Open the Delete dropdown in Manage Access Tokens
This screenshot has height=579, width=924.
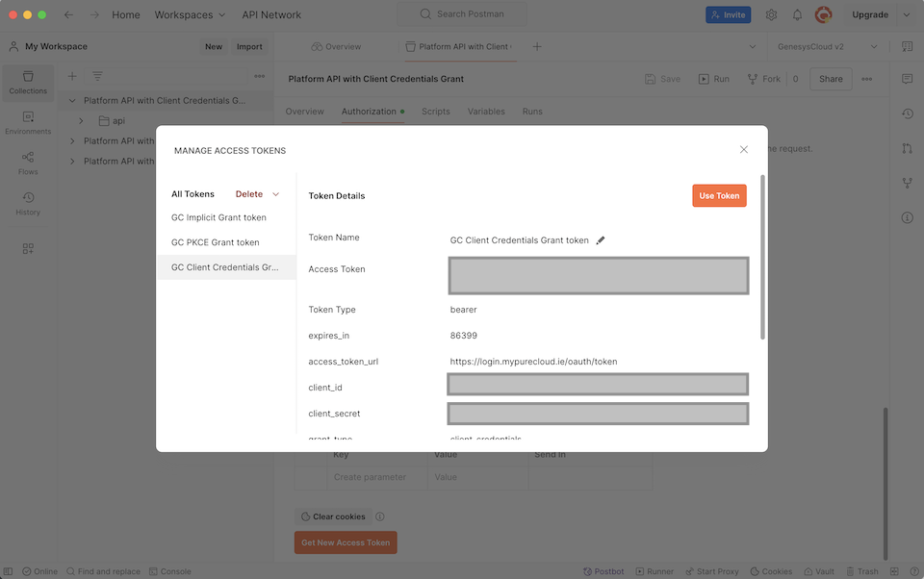(256, 193)
